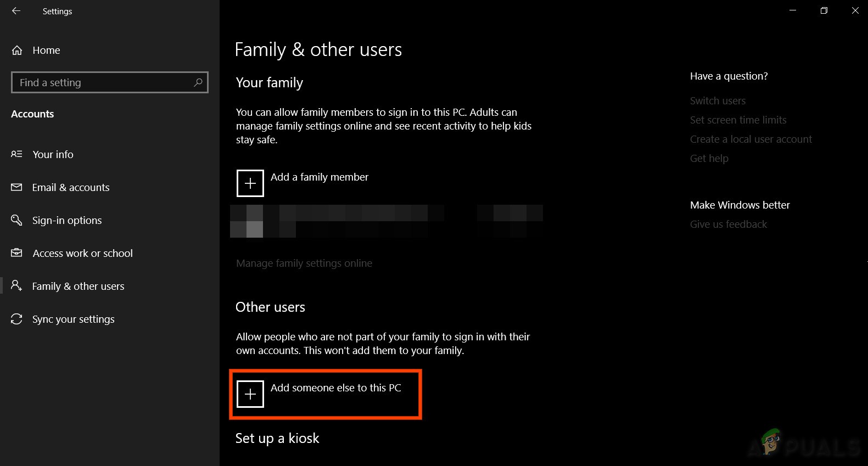The image size is (868, 466).
Task: Open Manage family settings online link
Action: 304,263
